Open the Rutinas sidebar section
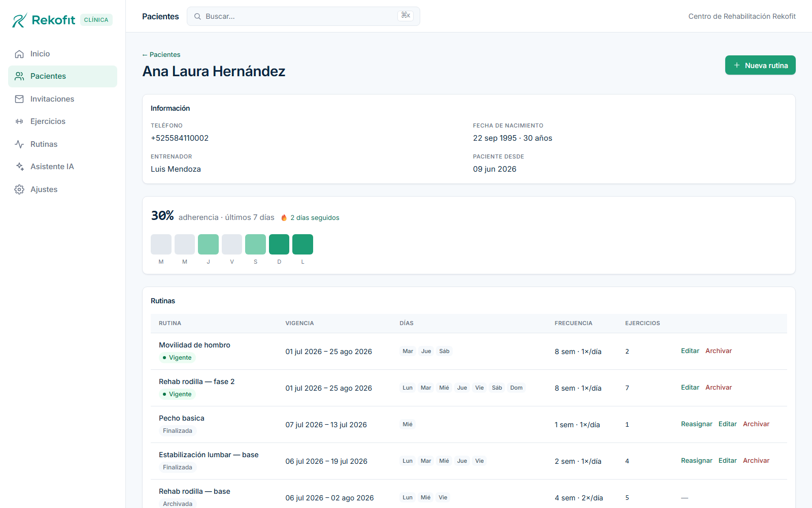The width and height of the screenshot is (812, 508). [62, 144]
